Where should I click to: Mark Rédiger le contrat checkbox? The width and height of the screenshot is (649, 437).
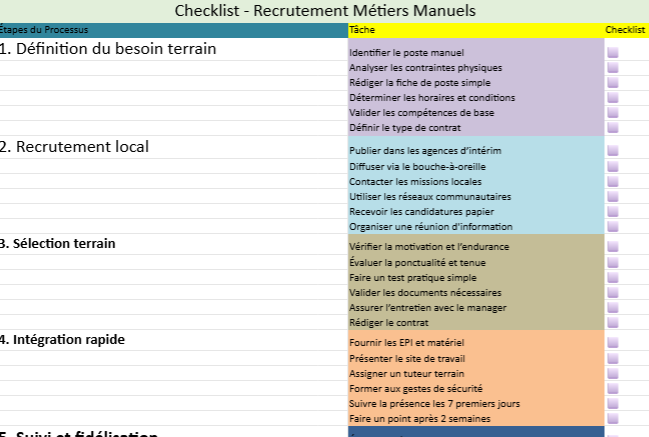pyautogui.click(x=613, y=323)
